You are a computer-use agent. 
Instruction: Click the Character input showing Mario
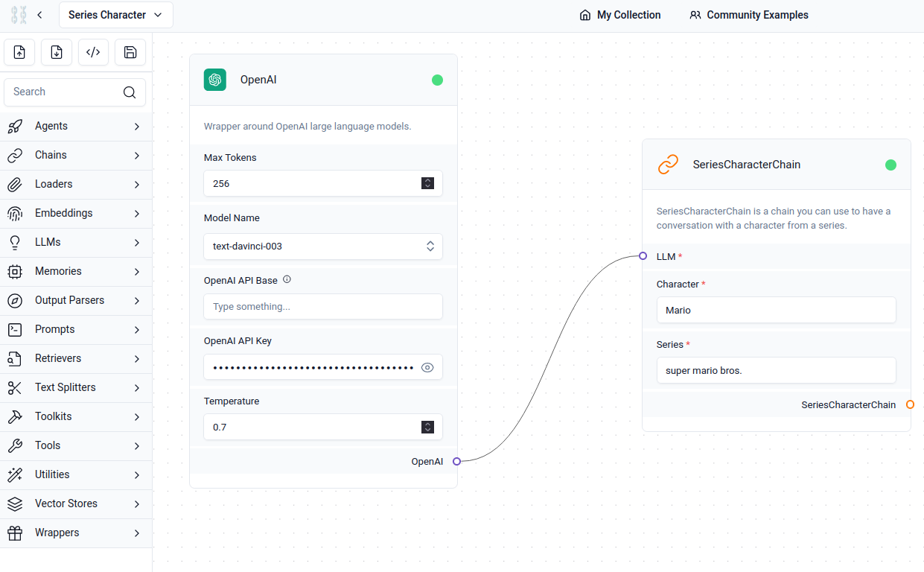776,310
